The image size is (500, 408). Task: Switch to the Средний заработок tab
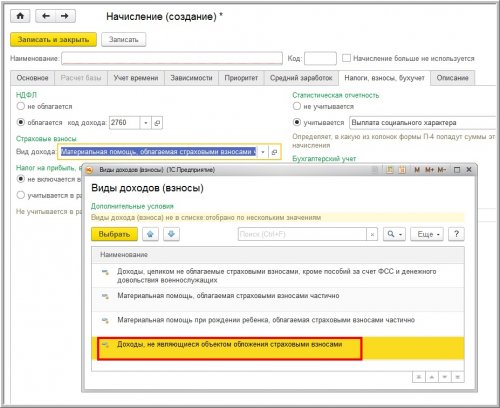[301, 78]
